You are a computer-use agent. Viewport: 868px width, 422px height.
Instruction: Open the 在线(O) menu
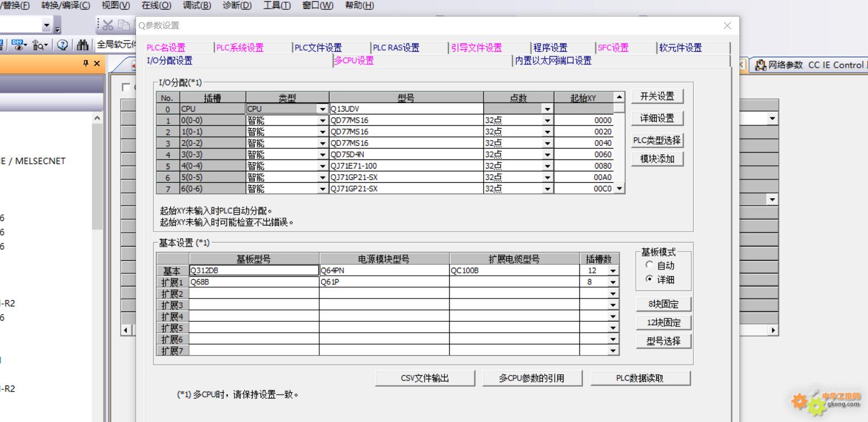156,6
